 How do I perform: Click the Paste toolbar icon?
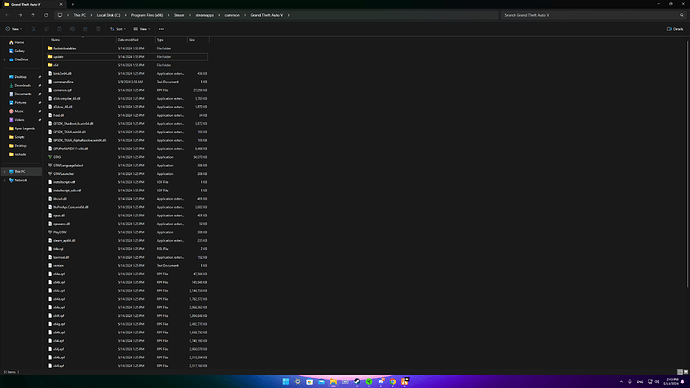(59, 29)
